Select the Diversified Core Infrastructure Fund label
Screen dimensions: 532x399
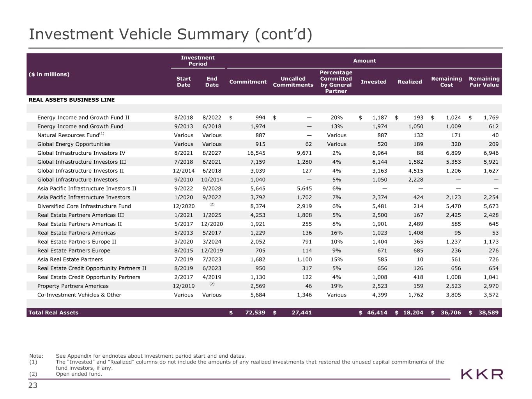pyautogui.click(x=84, y=206)
